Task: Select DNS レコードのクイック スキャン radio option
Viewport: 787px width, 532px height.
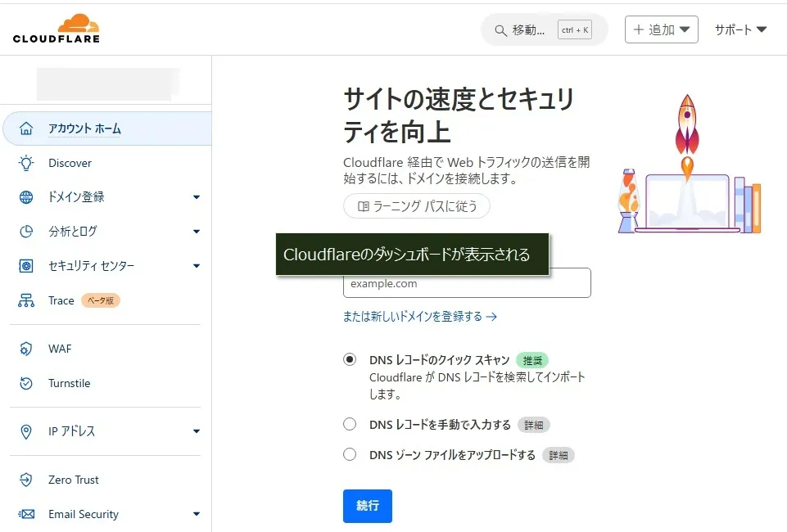Action: pos(350,359)
